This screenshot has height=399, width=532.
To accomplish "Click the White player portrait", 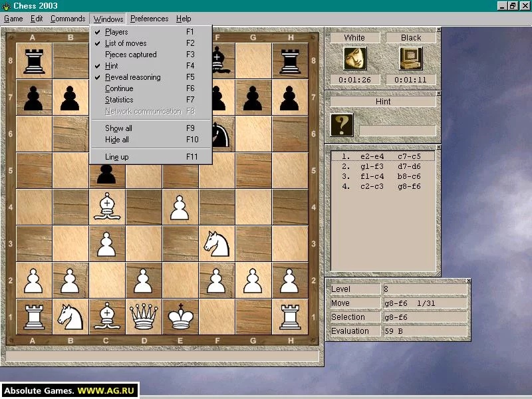I will click(x=355, y=59).
